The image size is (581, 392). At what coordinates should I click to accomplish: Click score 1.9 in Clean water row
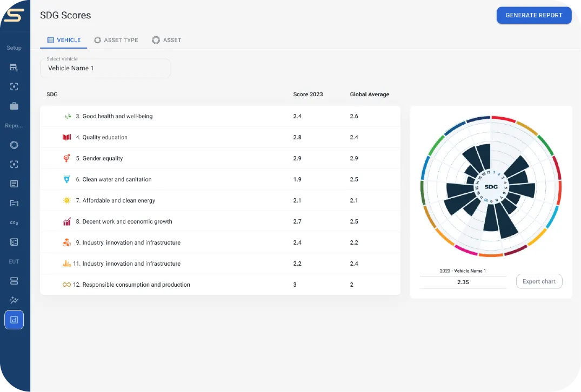point(297,179)
